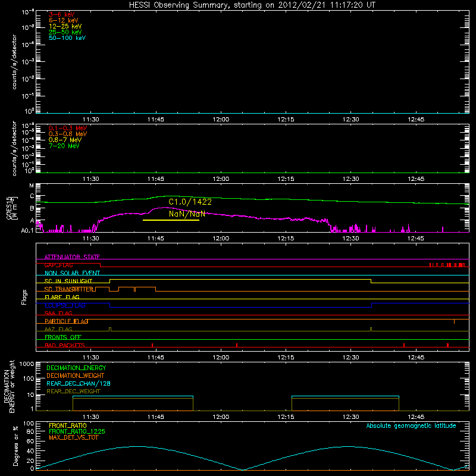Select the 12-25 keV legend label
The image size is (476, 476).
(65, 26)
